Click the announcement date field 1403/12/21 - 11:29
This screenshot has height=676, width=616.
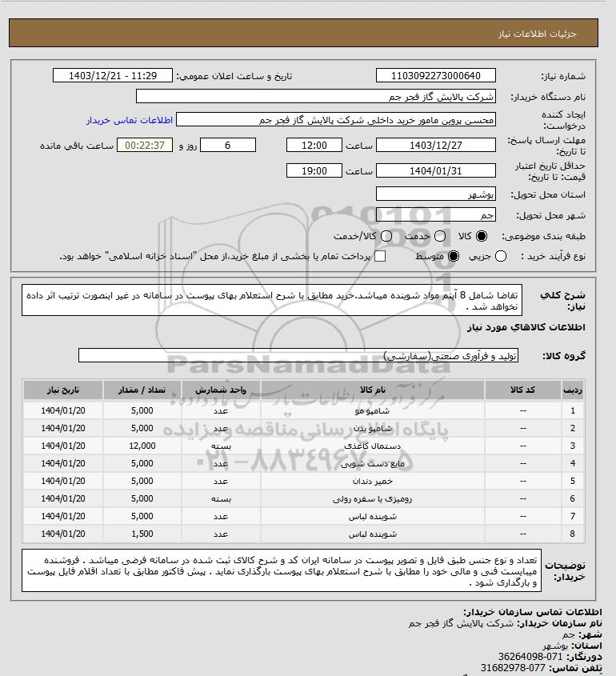click(113, 75)
